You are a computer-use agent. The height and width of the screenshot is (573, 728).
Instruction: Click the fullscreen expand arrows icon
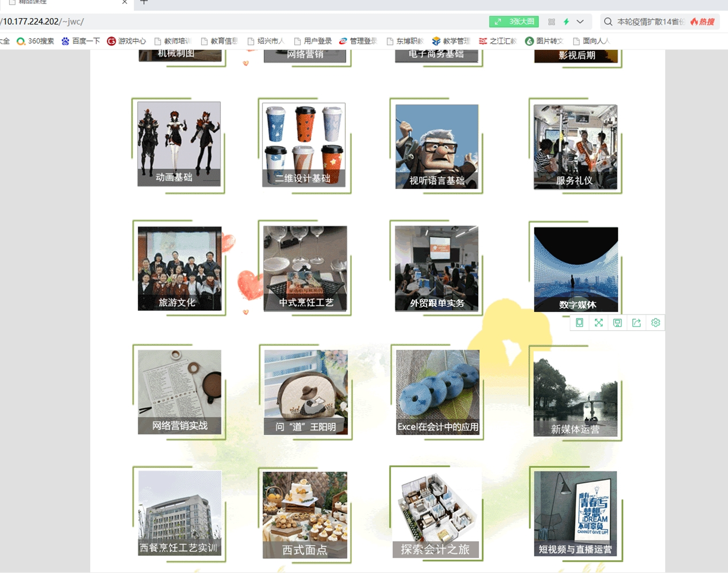click(x=598, y=323)
